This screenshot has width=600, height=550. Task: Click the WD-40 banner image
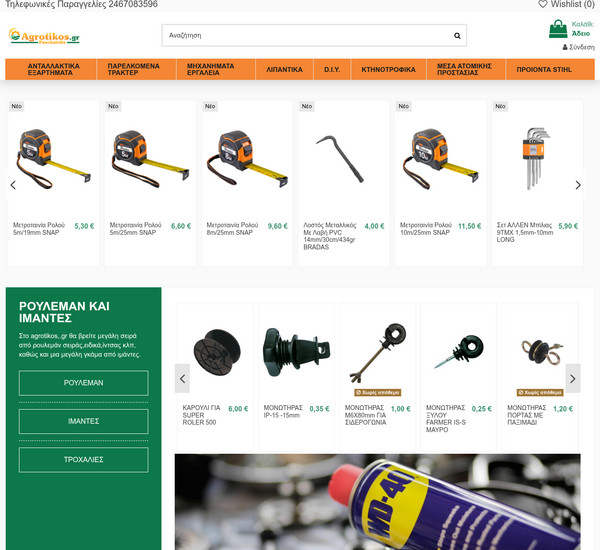(x=377, y=502)
